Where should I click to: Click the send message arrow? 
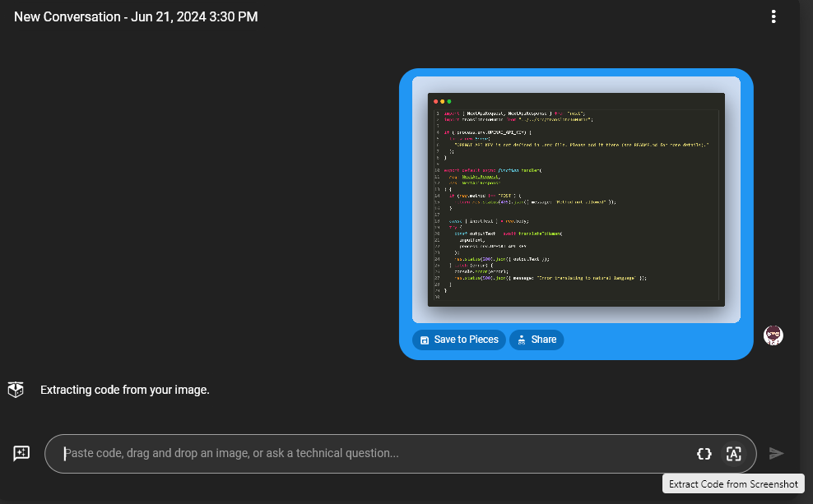(x=777, y=453)
